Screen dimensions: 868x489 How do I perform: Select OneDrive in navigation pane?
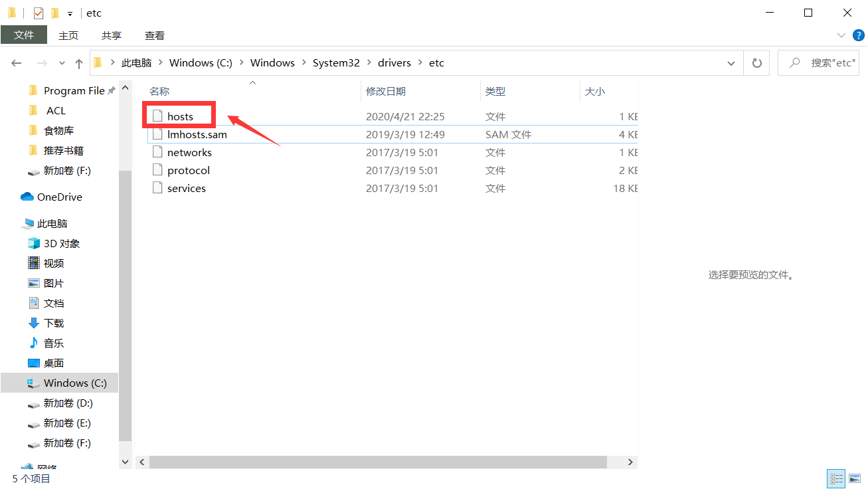tap(59, 197)
